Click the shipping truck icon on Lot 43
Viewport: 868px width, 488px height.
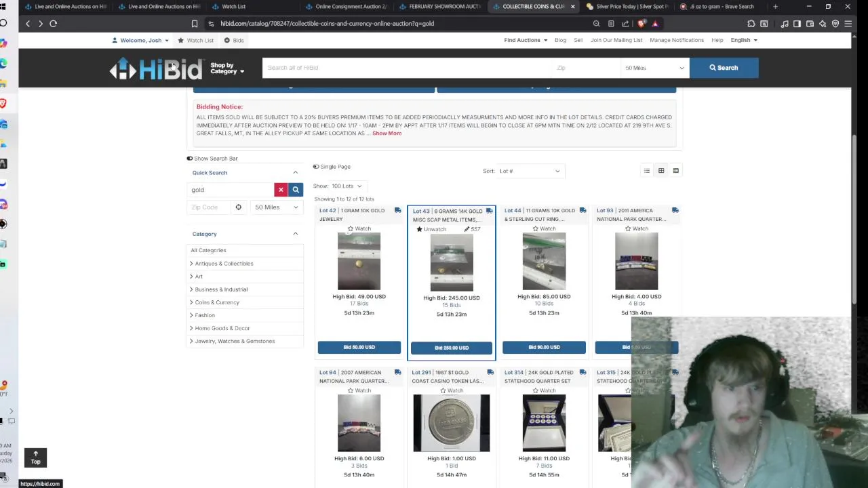click(489, 211)
